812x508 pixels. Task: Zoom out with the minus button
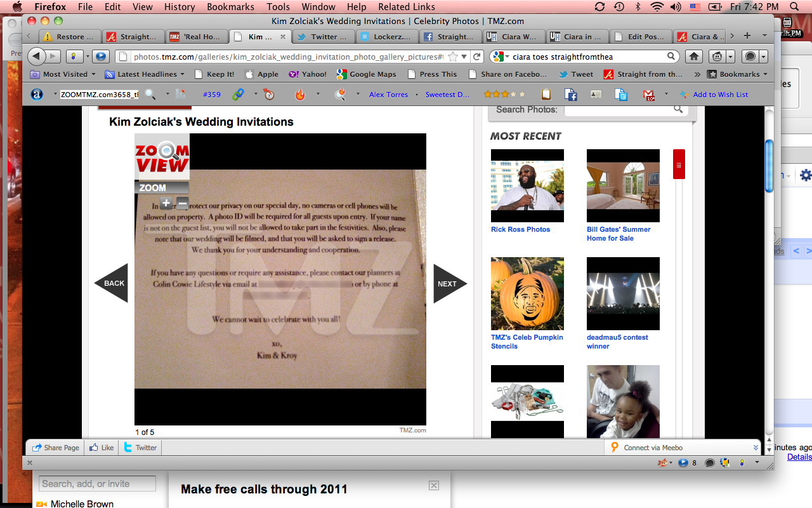[x=182, y=203]
